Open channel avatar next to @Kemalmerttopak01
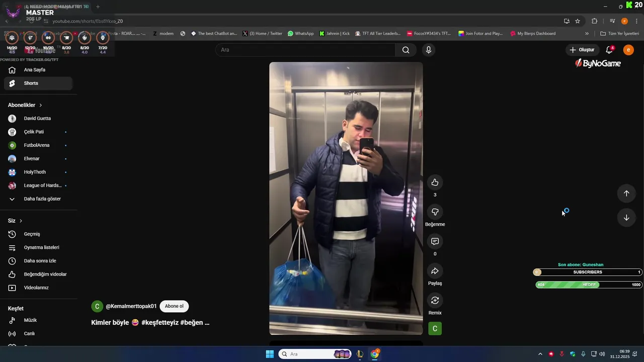 (97, 306)
